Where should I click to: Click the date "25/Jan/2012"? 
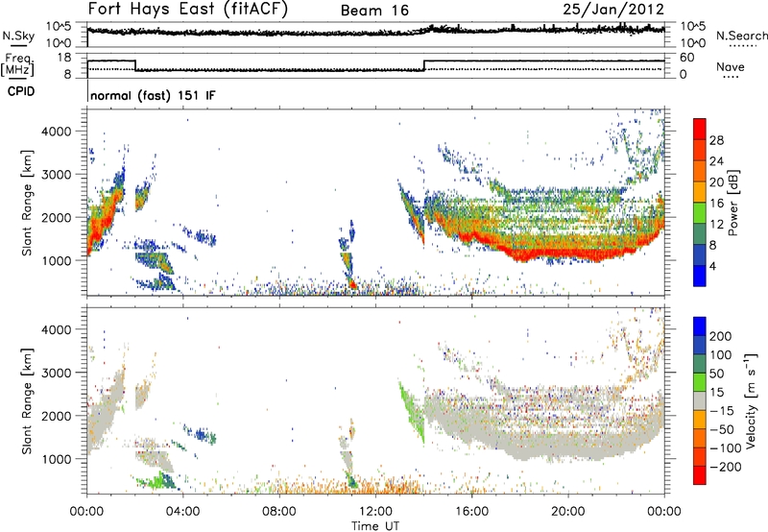[x=613, y=10]
